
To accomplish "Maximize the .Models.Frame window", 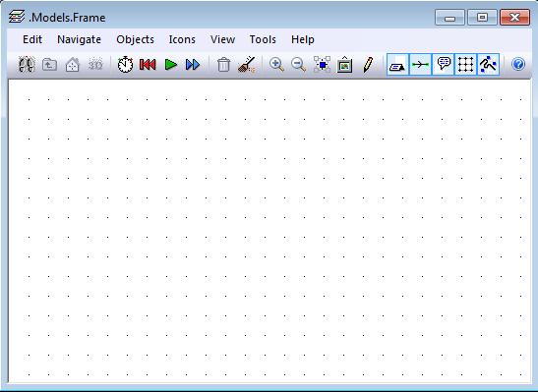I will 482,18.
